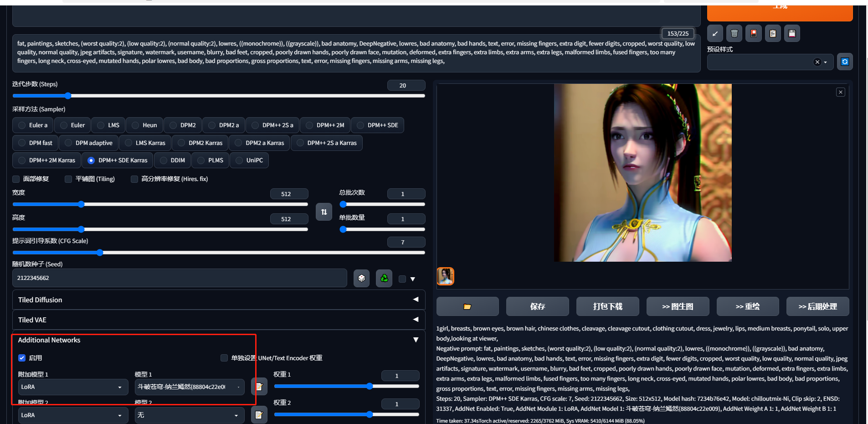Click the generated image preview
The image size is (868, 424).
[642, 173]
